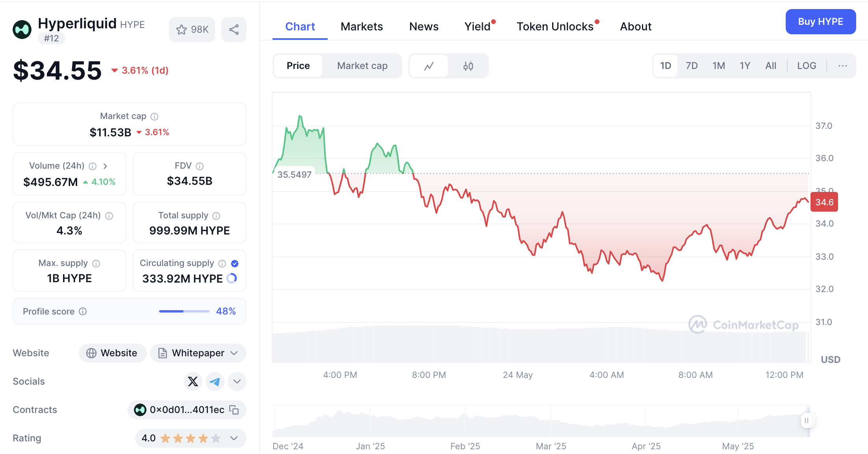Click the Hyperliquid logo icon
This screenshot has height=454, width=868.
(22, 30)
